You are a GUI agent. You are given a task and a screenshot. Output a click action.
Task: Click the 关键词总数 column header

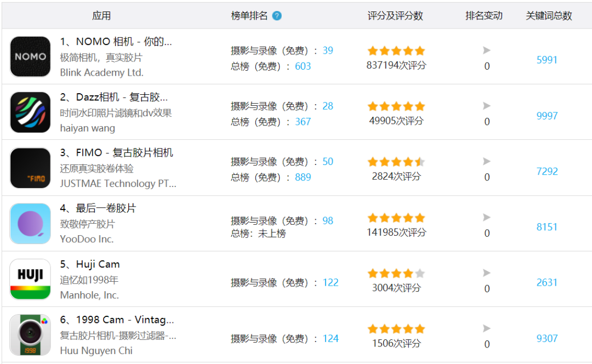pyautogui.click(x=549, y=16)
